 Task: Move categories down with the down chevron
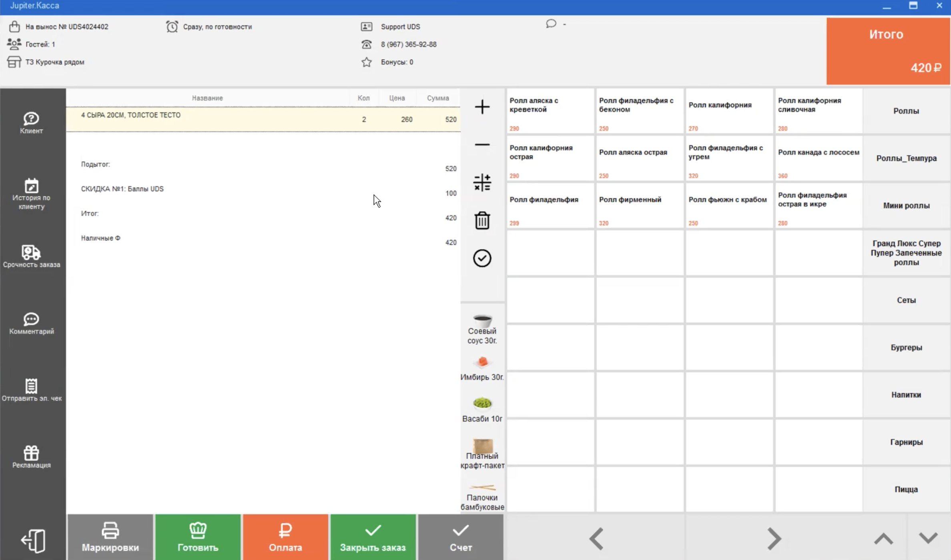click(x=928, y=538)
